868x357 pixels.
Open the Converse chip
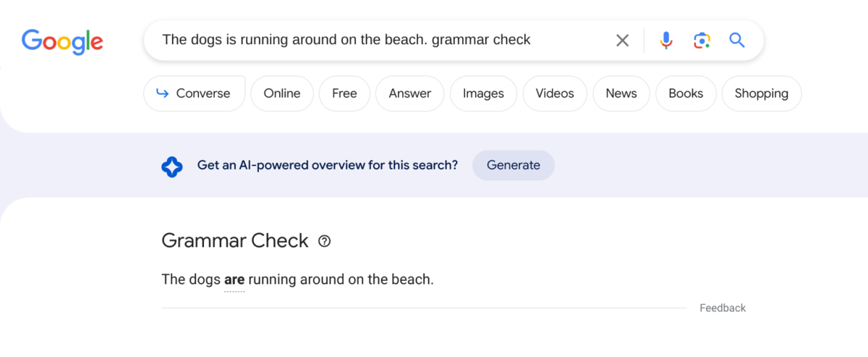pos(194,93)
